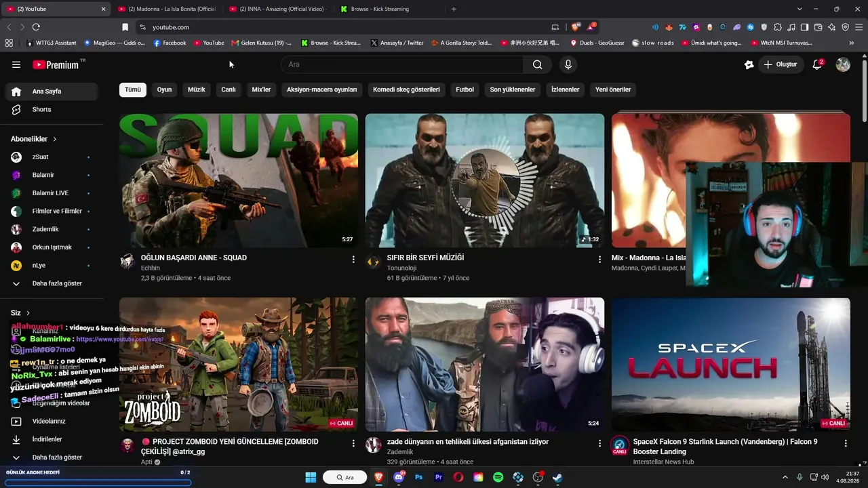This screenshot has height=488, width=868.
Task: Switch to the INNA Amazing browser tab
Action: [x=278, y=9]
